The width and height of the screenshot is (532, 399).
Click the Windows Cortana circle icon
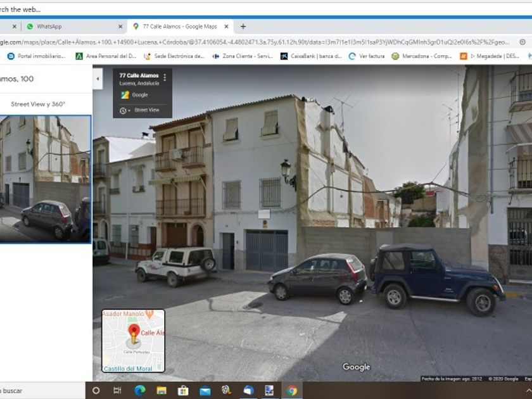click(96, 391)
